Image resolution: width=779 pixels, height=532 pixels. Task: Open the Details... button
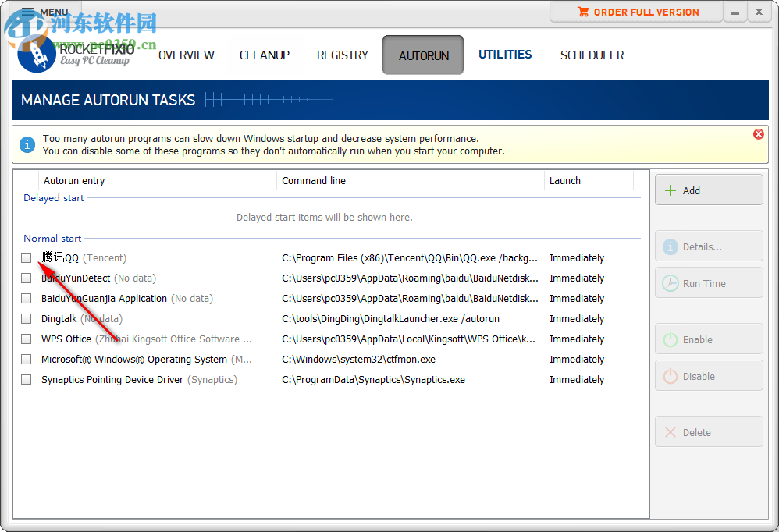tap(709, 246)
